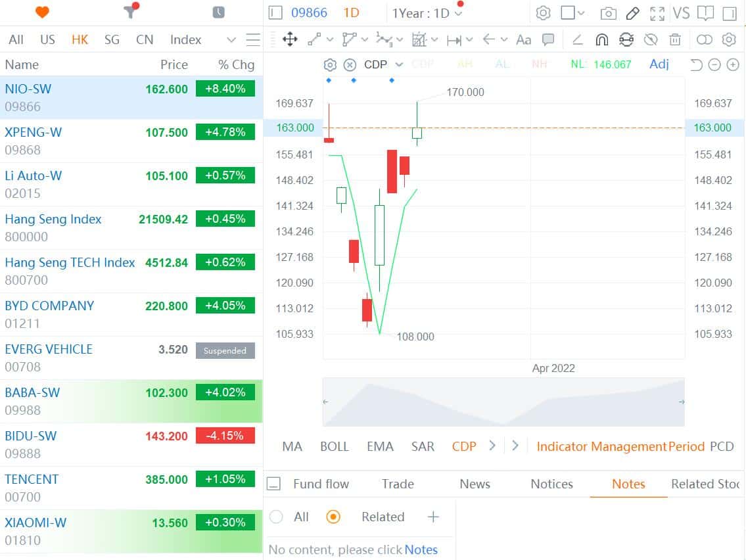This screenshot has width=746, height=560.
Task: Select the Related radio button
Action: coord(333,517)
